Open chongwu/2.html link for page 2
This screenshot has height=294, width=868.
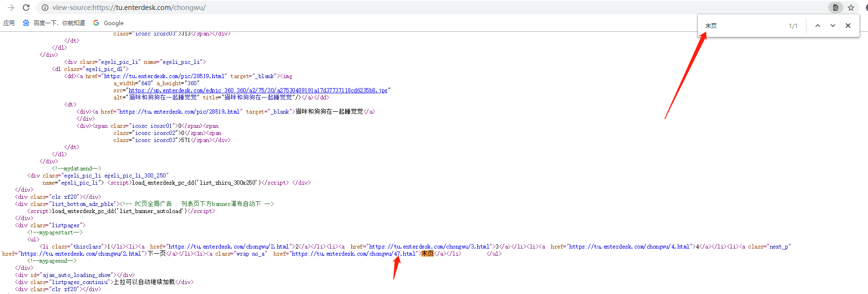[228, 247]
